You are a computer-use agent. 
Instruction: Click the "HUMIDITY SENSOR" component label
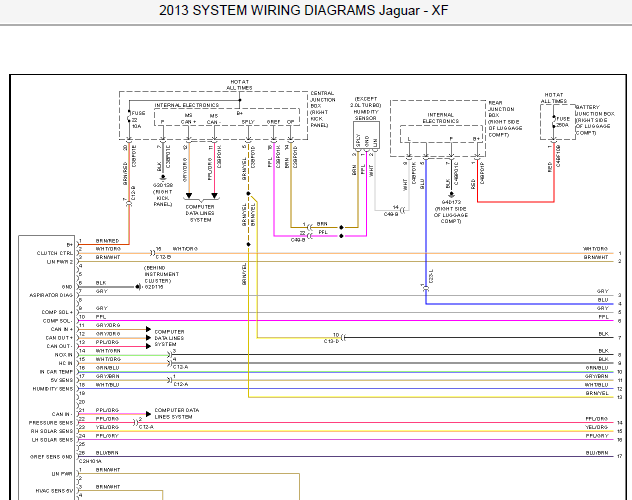point(366,115)
